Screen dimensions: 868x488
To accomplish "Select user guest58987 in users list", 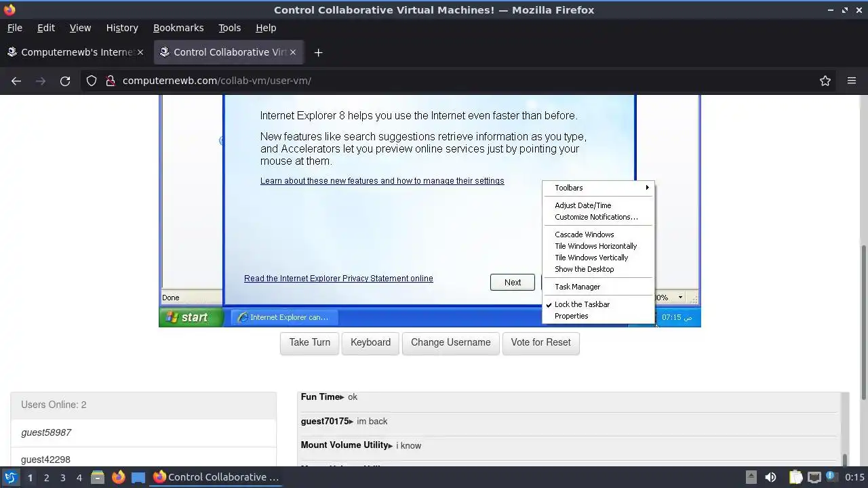I will (x=143, y=432).
